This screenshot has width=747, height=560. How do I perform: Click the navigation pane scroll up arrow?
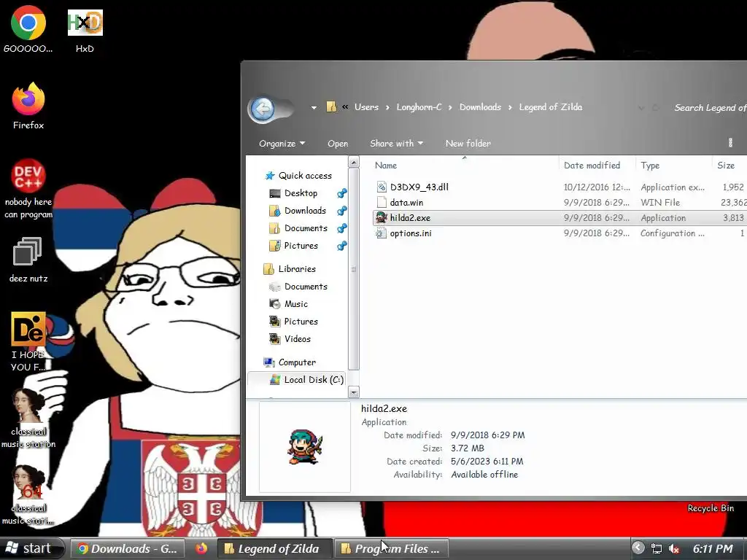click(x=354, y=162)
